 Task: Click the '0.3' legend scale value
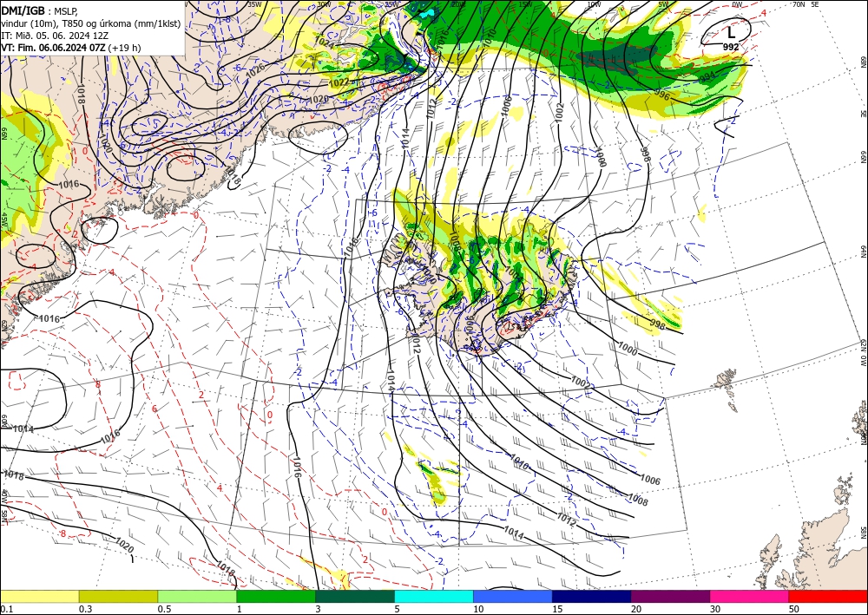(85, 609)
